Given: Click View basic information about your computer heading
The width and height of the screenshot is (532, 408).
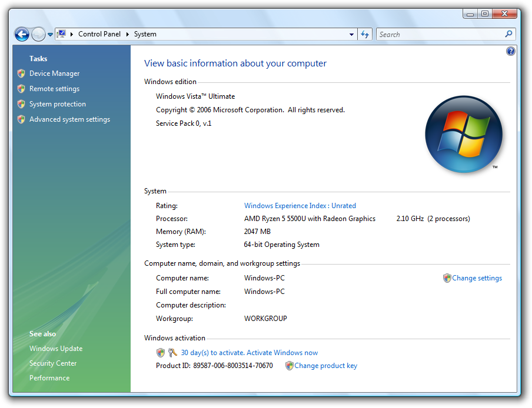Looking at the screenshot, I should (x=235, y=63).
